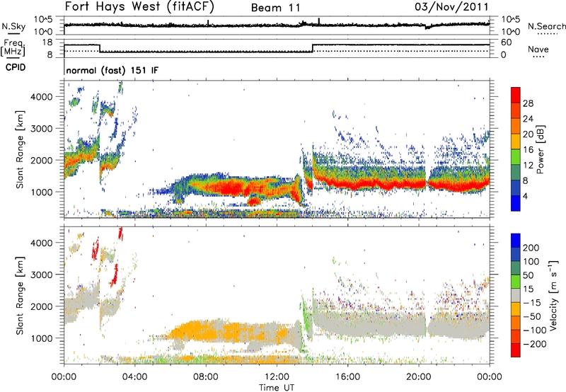Click the 'Fort Hays West (fitACF)' title
Image resolution: width=566 pixels, height=392 pixels.
139,7
